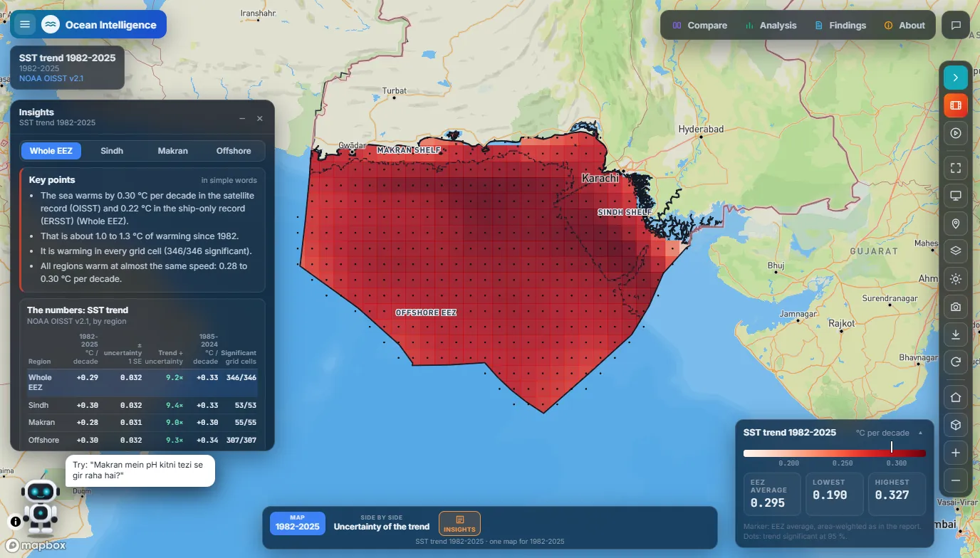The image size is (980, 558).
Task: Select the Whole EEZ tab
Action: pos(51,151)
